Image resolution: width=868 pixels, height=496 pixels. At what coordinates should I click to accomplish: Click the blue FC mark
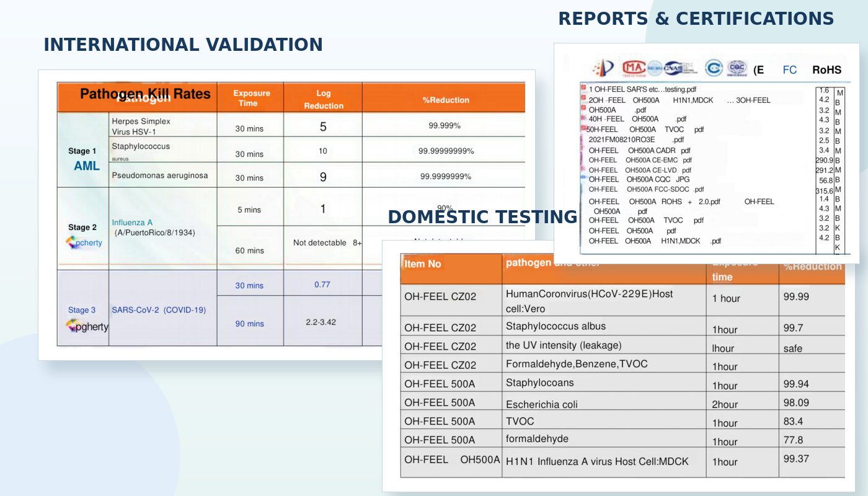[790, 70]
